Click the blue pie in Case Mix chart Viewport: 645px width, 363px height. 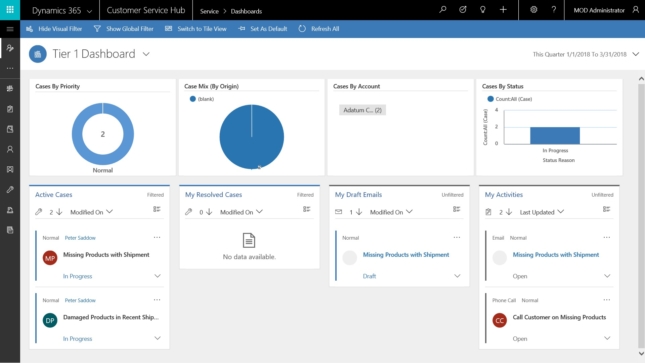coord(251,137)
